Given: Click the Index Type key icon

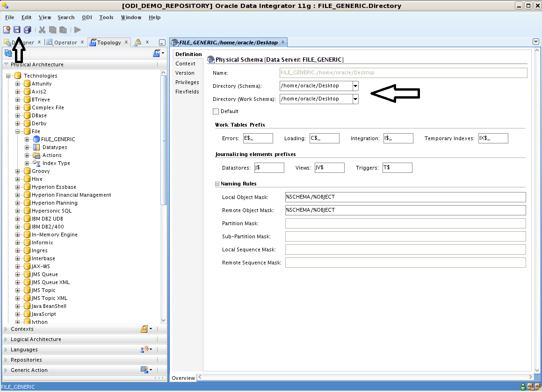Looking at the screenshot, I should [x=36, y=163].
